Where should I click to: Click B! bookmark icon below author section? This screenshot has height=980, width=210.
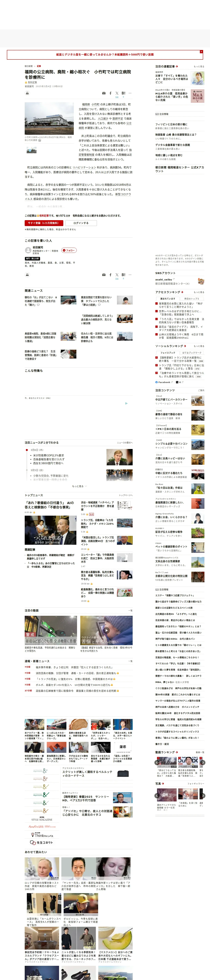123,275
